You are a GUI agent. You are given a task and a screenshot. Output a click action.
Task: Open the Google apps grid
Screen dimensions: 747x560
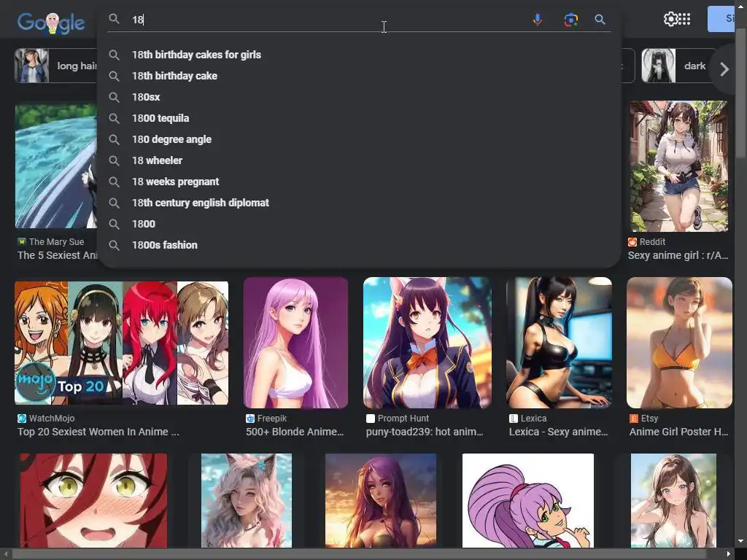point(684,19)
